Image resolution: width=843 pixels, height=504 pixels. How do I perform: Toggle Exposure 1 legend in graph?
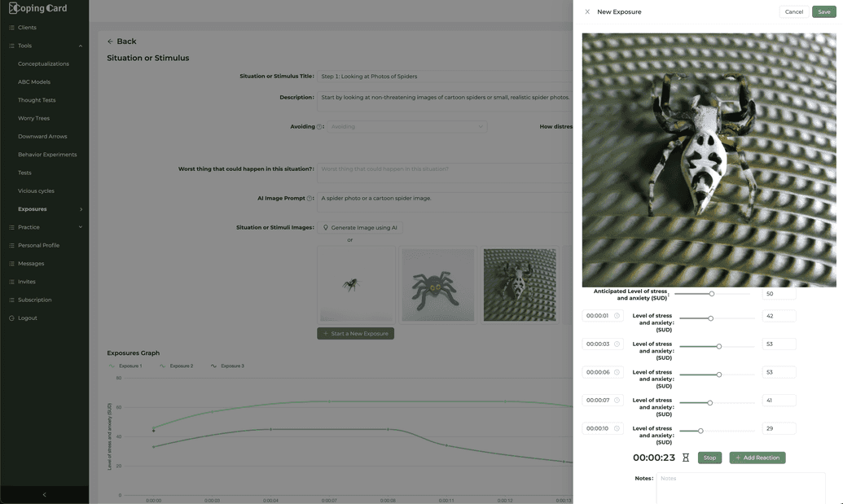click(125, 366)
